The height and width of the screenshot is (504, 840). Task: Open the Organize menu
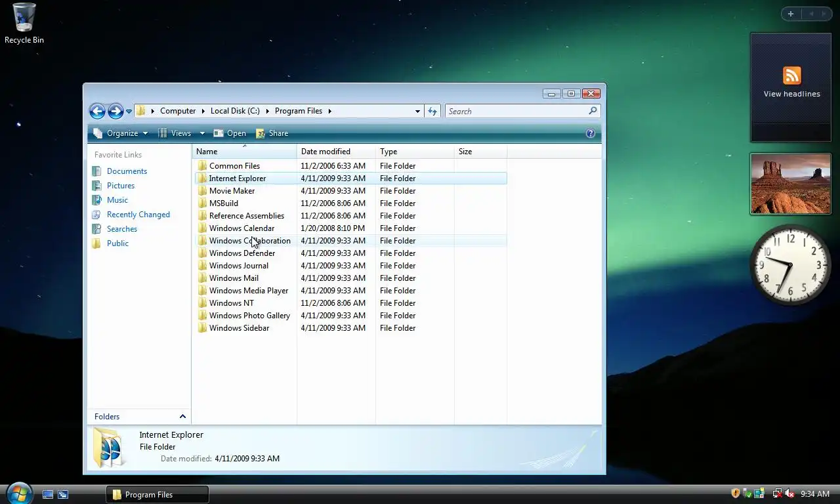point(121,133)
